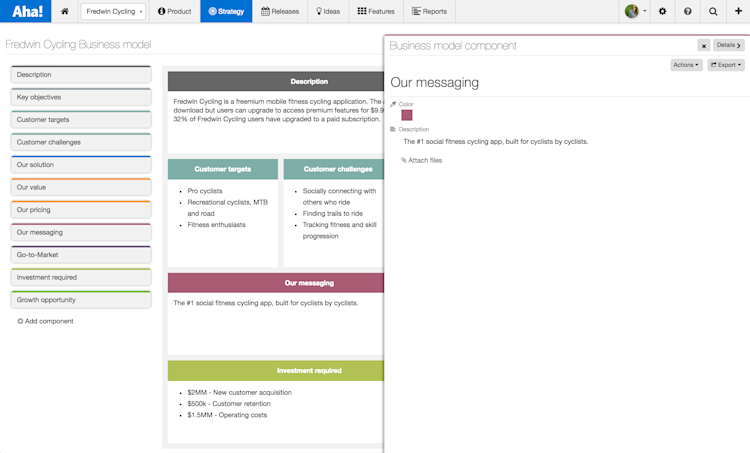Click the help question mark icon
The image size is (750, 453).
pos(688,11)
